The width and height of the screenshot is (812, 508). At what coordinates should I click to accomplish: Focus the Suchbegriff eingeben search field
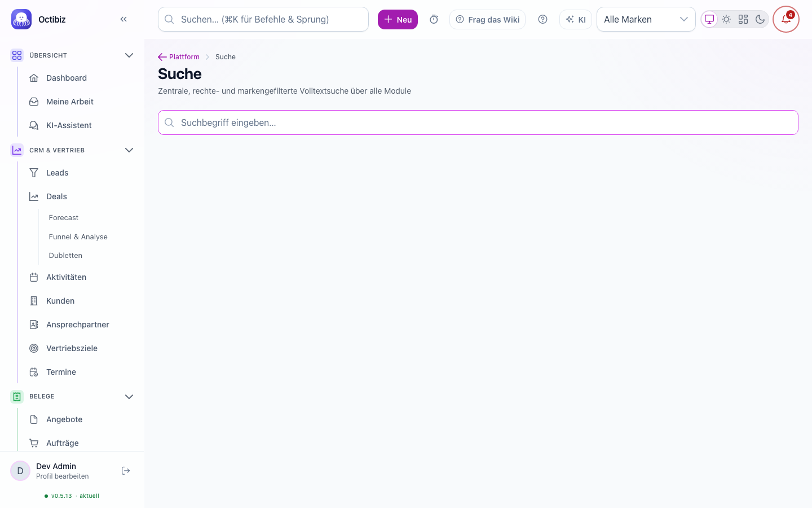[x=478, y=122]
